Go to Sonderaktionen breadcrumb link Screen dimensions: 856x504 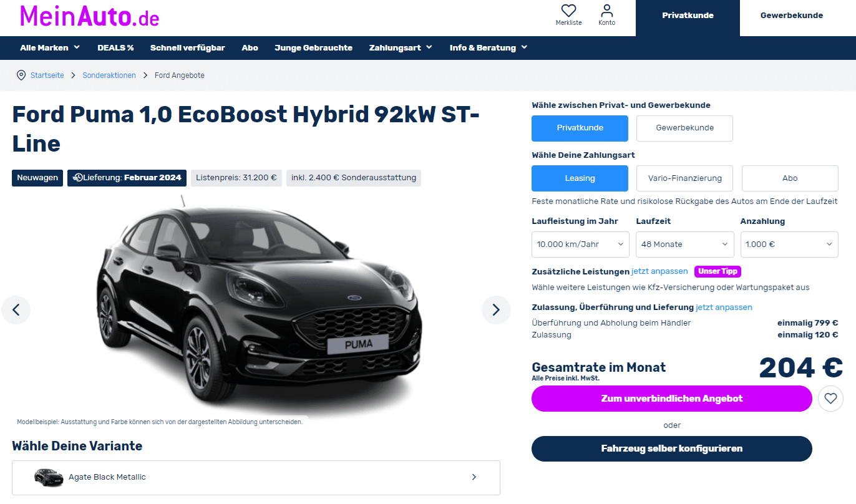[x=109, y=75]
